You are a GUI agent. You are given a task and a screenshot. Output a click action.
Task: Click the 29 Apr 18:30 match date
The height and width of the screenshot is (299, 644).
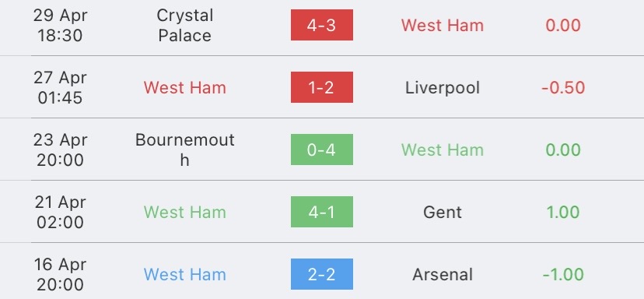pos(61,26)
